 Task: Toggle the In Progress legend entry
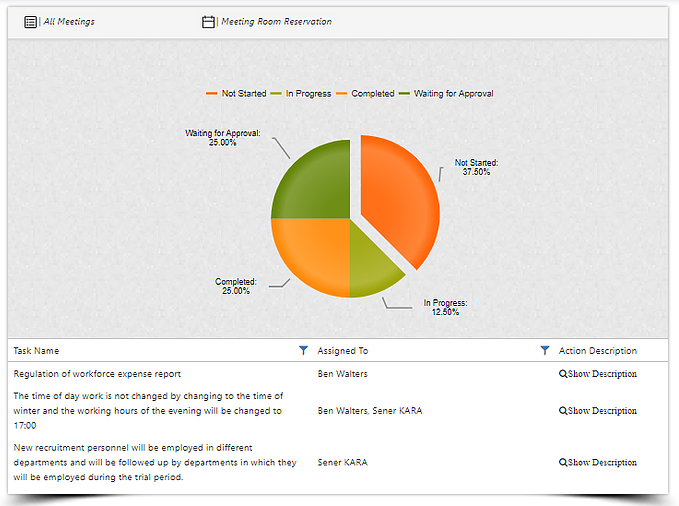point(303,94)
